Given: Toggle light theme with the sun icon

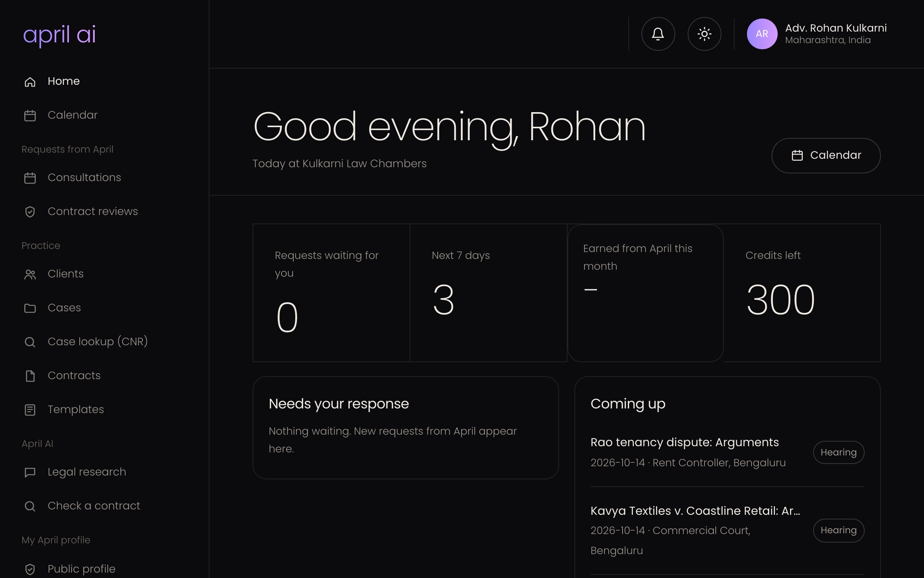Looking at the screenshot, I should tap(704, 34).
